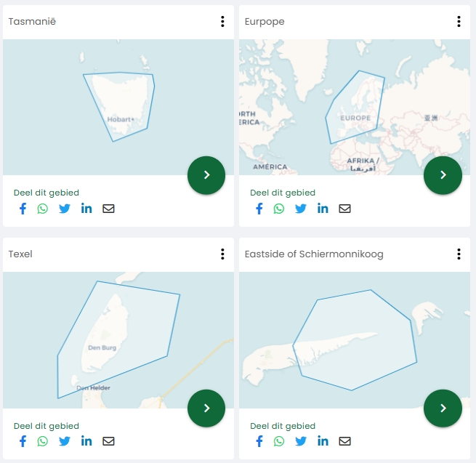Share Tasmanië area on Facebook
The height and width of the screenshot is (463, 476).
23,209
